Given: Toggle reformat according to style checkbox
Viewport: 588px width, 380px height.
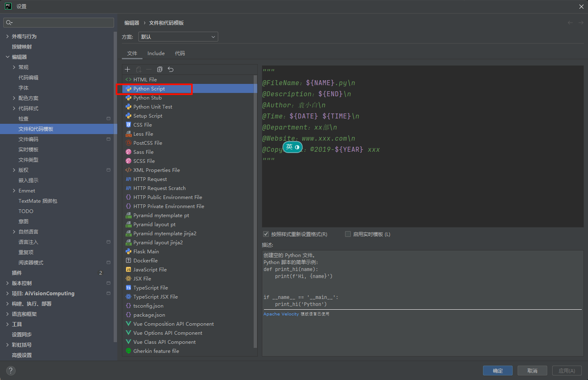Looking at the screenshot, I should point(266,234).
